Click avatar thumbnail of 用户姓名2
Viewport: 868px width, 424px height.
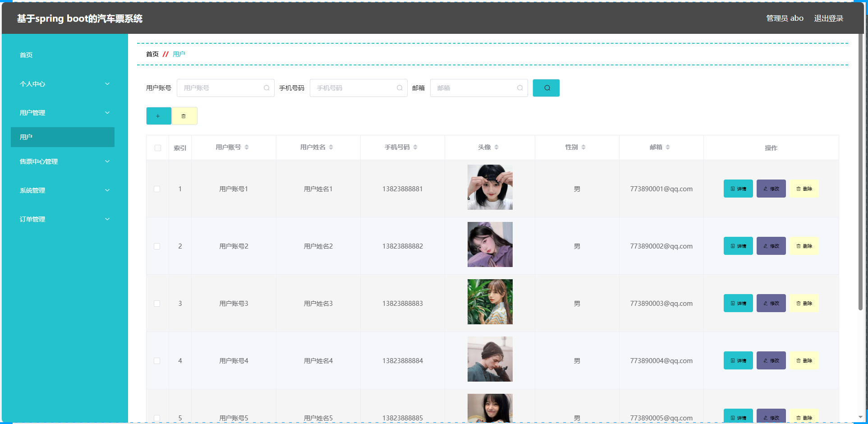coord(490,244)
